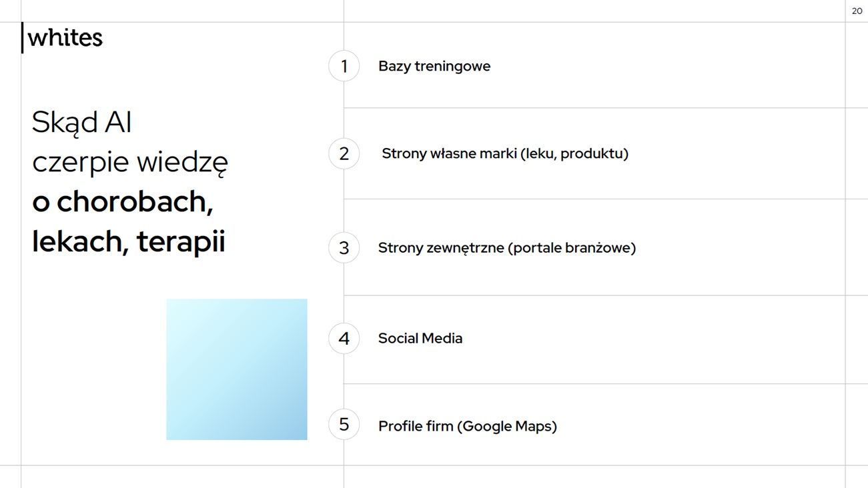The width and height of the screenshot is (868, 488).
Task: Click "Strony zewnętrzne (portale branżowe)" label
Action: tap(507, 248)
